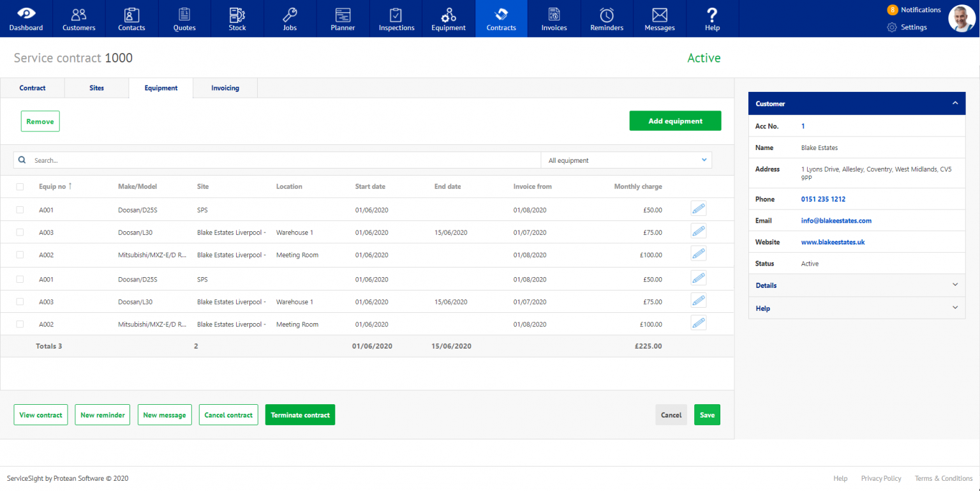
Task: Select the Customers icon in the top navigation
Action: (78, 18)
